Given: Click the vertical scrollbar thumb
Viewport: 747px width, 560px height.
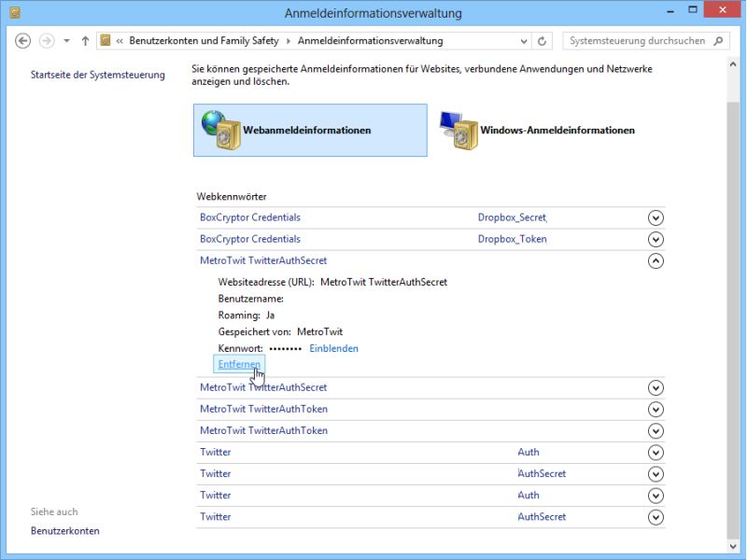Looking at the screenshot, I should [x=733, y=319].
